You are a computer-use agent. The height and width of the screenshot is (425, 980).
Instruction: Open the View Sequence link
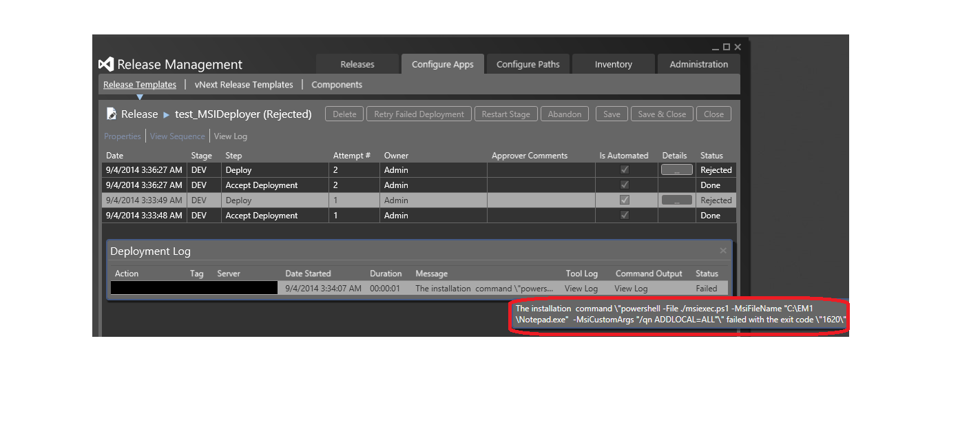178,136
